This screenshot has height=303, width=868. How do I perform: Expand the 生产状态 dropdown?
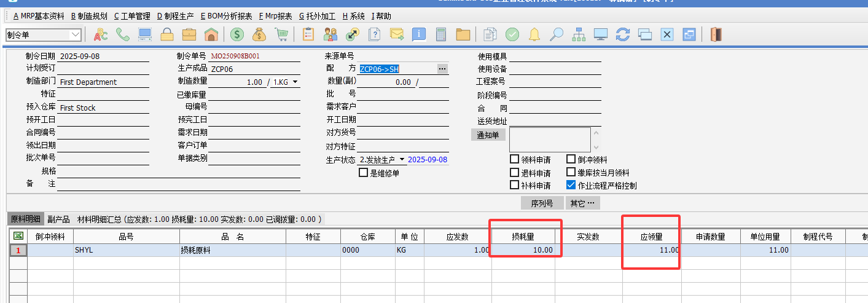point(402,160)
